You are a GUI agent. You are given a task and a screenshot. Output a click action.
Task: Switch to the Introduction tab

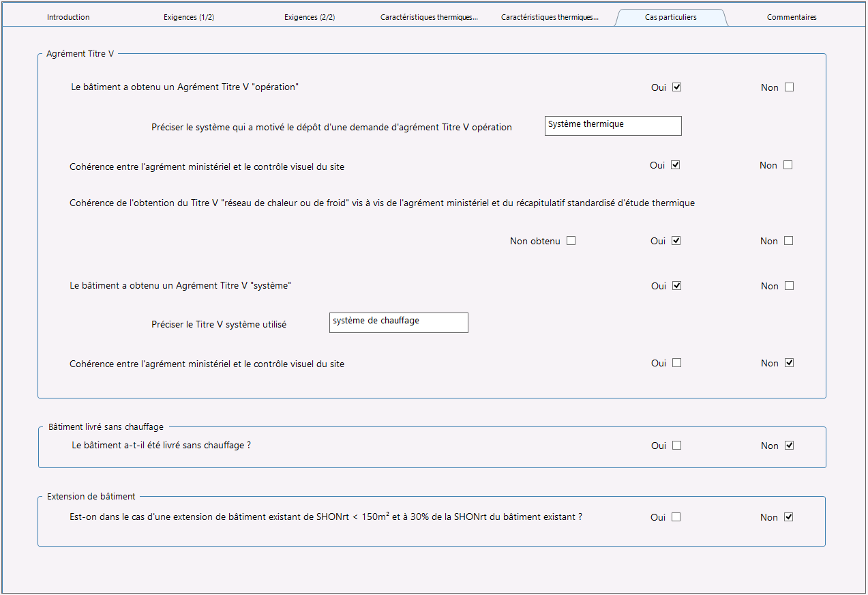point(68,17)
